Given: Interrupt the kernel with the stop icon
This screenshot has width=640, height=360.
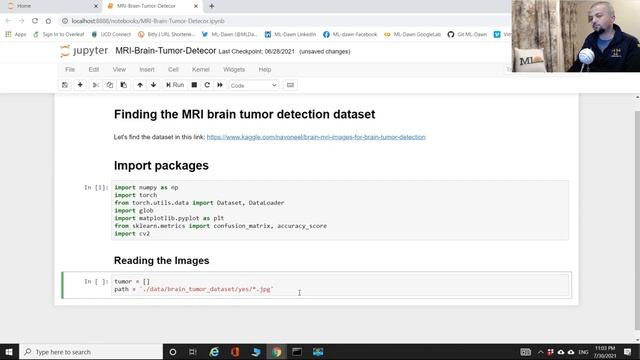Looking at the screenshot, I should (194, 85).
